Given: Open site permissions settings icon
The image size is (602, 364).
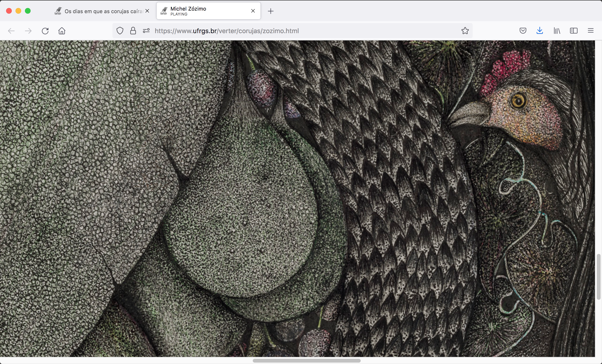Looking at the screenshot, I should 146,31.
